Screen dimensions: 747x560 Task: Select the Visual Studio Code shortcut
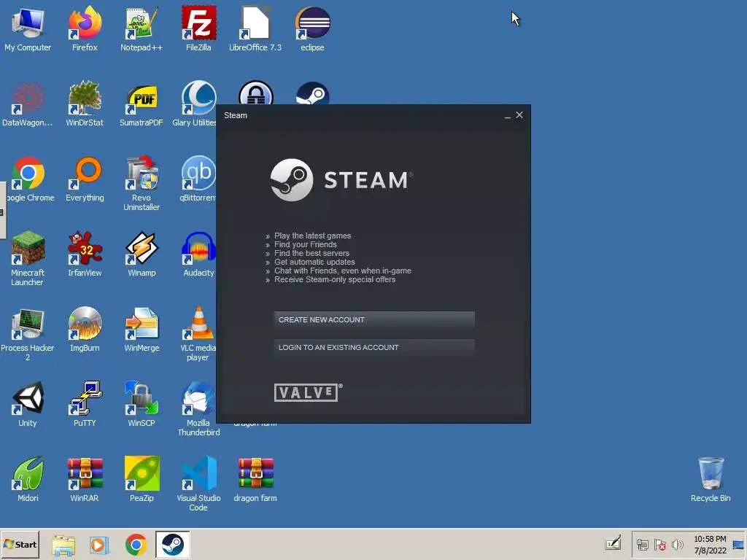[198, 484]
